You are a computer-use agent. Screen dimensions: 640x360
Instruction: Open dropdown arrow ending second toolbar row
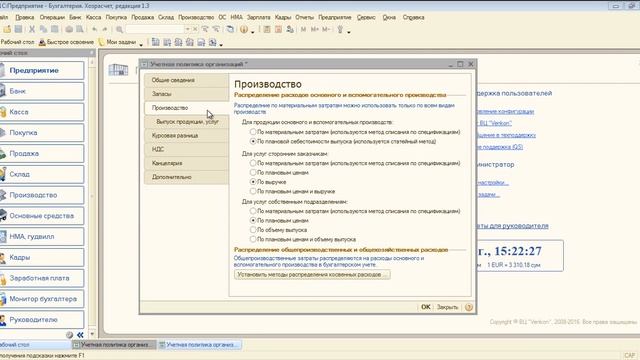(x=221, y=44)
